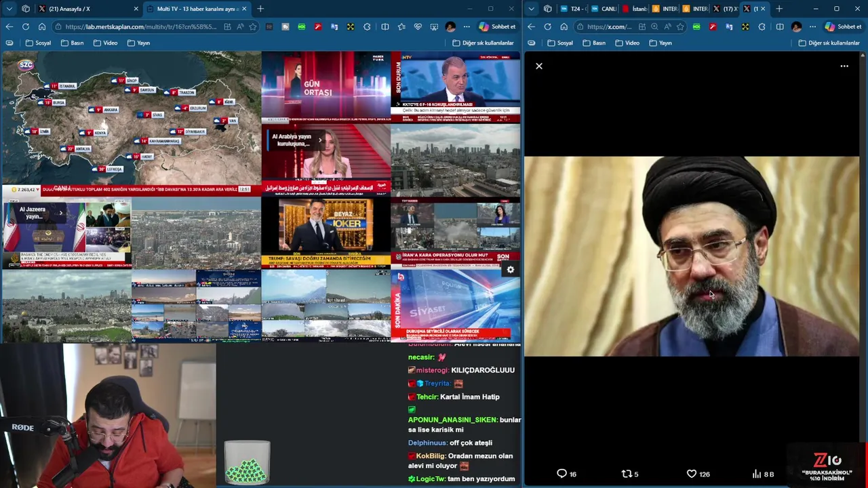Expand Al Arabiya channel chevron
Screen dimensions: 868x488
319,140
